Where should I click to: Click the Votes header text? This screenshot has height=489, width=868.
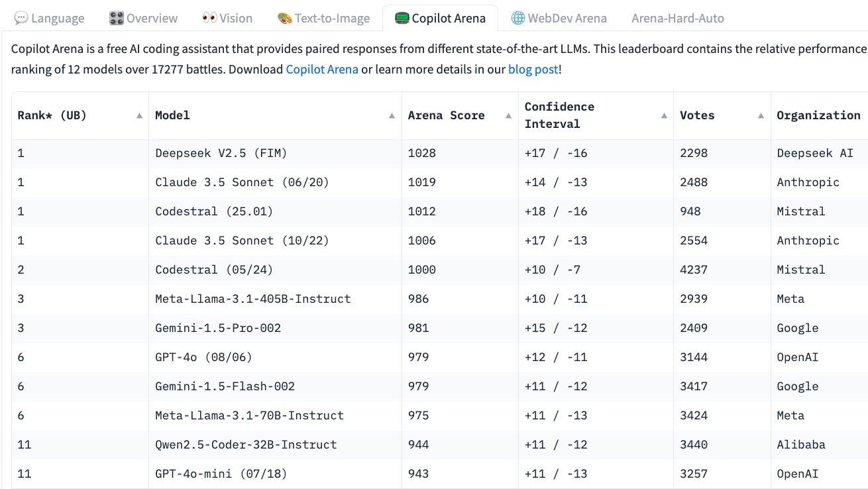(x=697, y=115)
